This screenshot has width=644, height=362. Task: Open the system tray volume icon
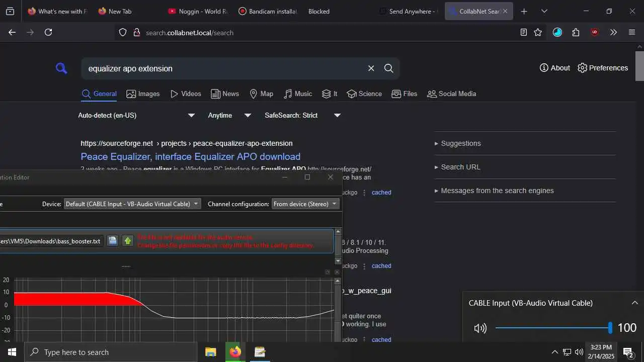[x=579, y=352]
